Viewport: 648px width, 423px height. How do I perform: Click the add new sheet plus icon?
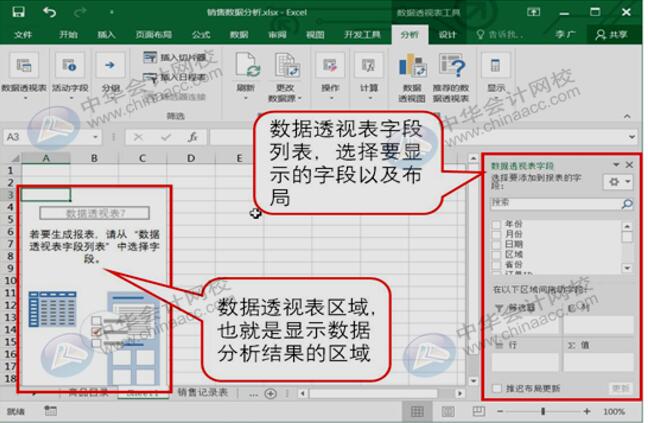pos(270,393)
